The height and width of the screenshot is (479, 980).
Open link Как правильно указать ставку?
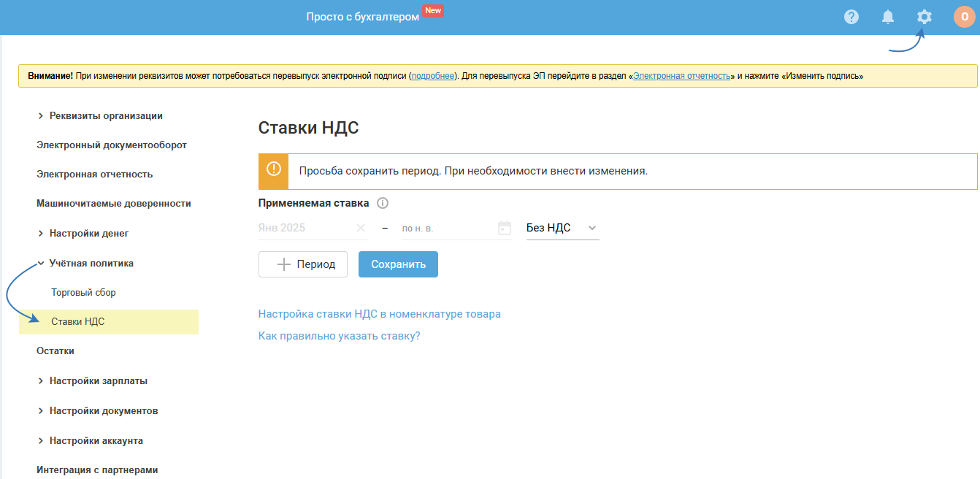(340, 336)
